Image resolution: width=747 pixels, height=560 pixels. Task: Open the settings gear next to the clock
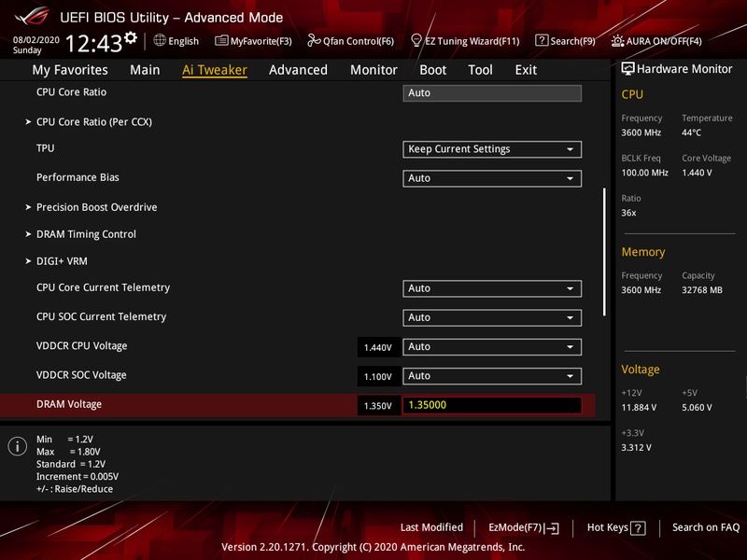pyautogui.click(x=131, y=37)
